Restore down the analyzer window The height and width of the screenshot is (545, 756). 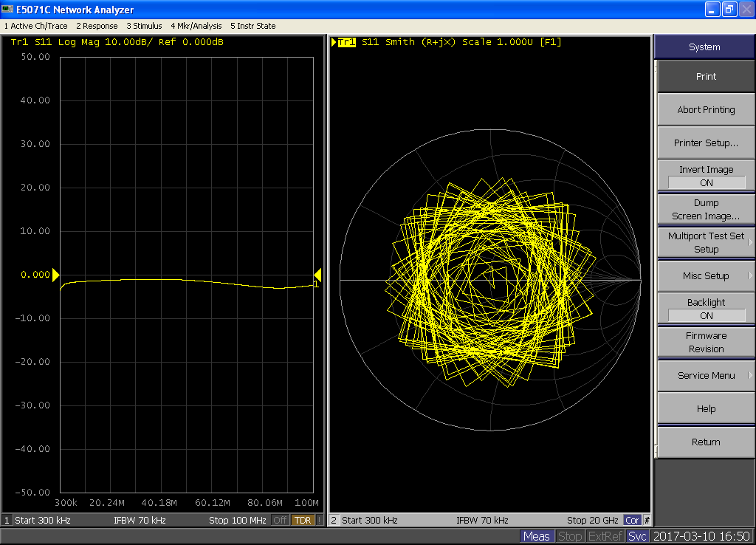[x=729, y=9]
